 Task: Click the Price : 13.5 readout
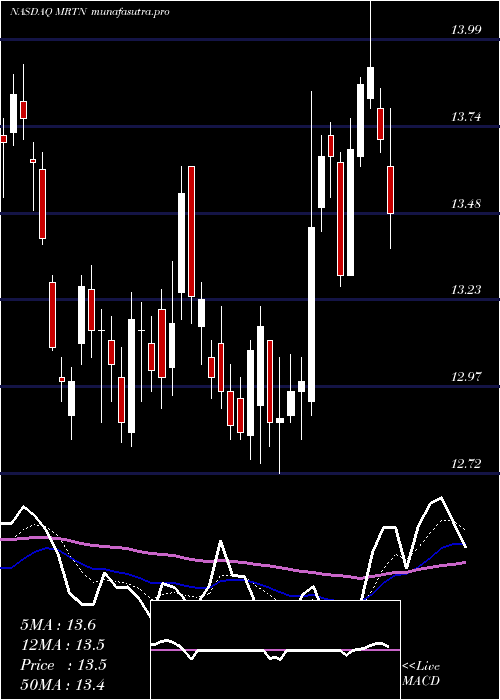[63, 665]
